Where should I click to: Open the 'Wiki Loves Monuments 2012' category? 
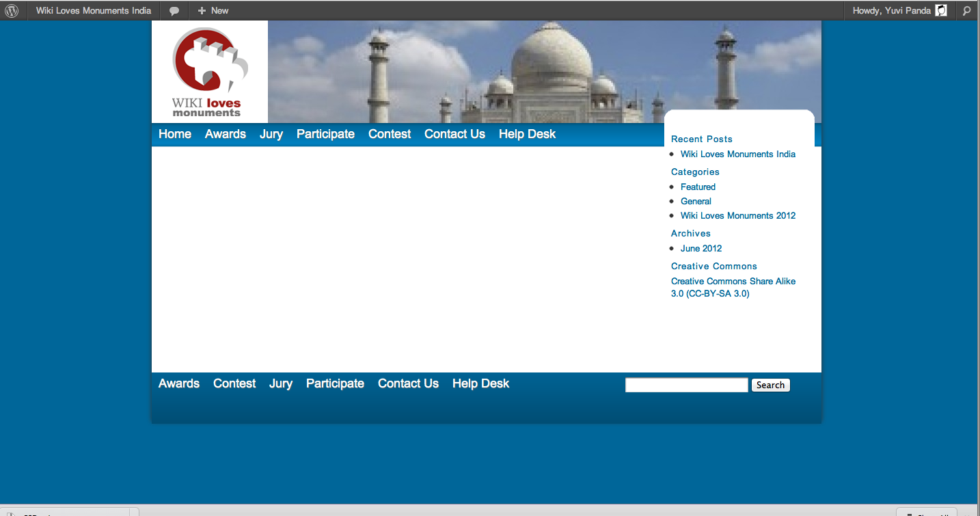(x=738, y=215)
